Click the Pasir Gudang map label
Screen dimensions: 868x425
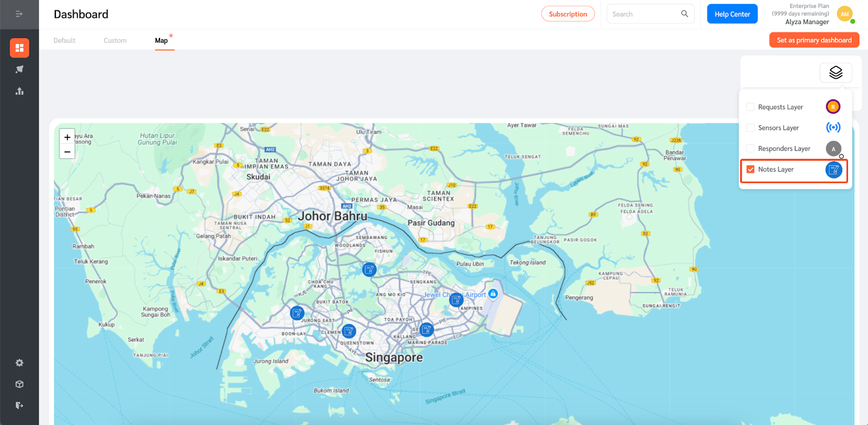point(431,223)
